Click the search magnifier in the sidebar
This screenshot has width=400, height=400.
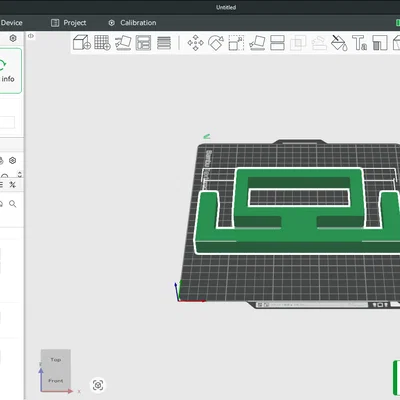click(13, 204)
